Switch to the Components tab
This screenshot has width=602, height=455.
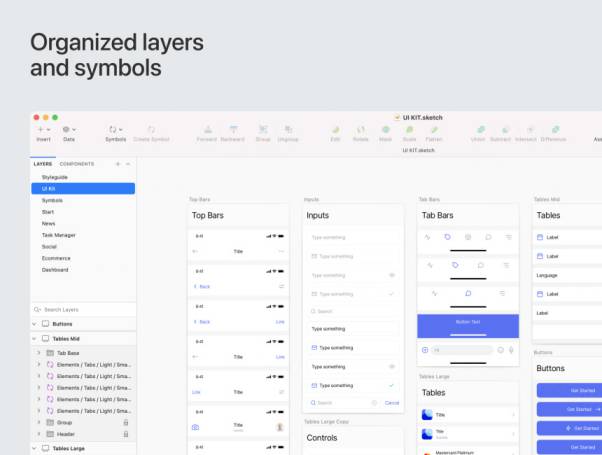[x=77, y=163]
